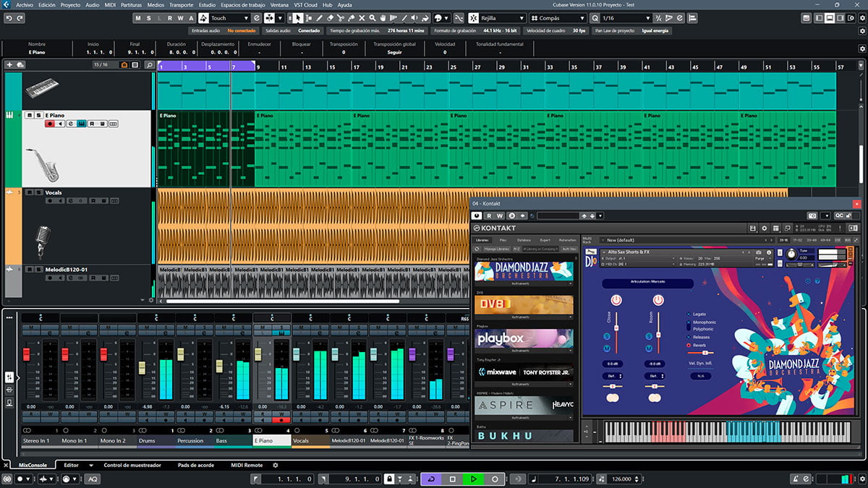Open the Proyecto menu
Viewport: 868px width, 488px height.
click(x=70, y=4)
